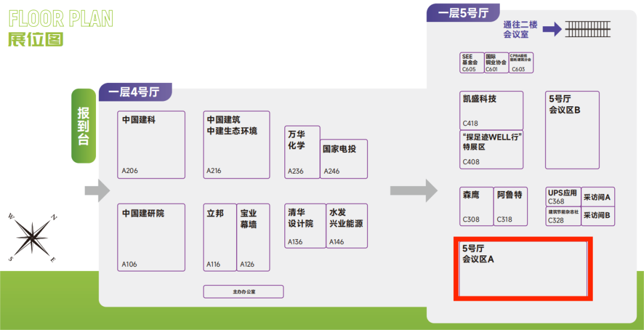The height and width of the screenshot is (330, 644).
Task: Click the 立邦 booth A116
Action: [219, 237]
